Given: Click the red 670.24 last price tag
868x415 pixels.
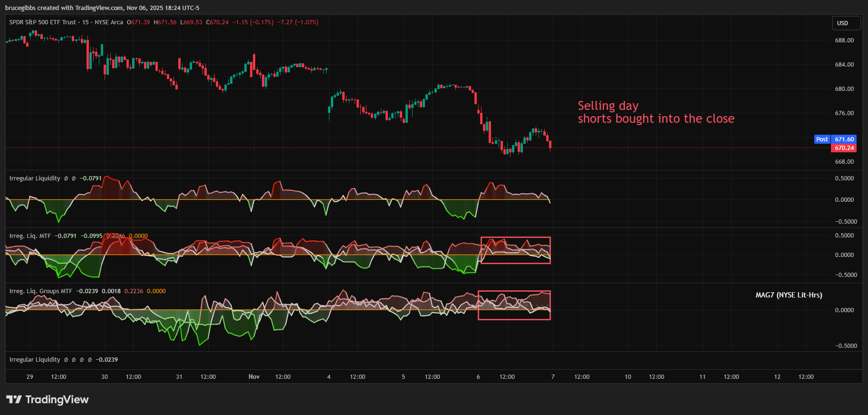Looking at the screenshot, I should tap(844, 148).
